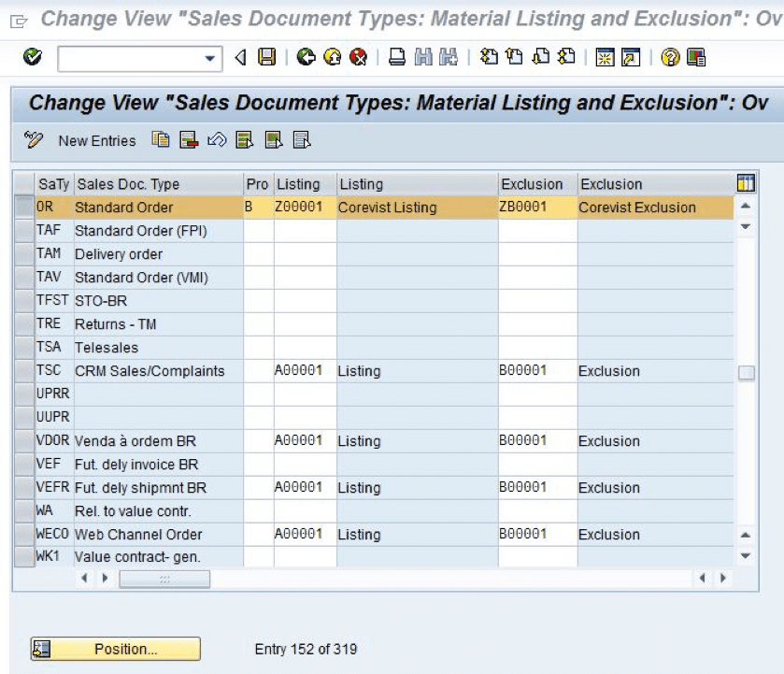The height and width of the screenshot is (674, 784).
Task: Click the Sales Doc. Type column header
Action: tap(156, 184)
